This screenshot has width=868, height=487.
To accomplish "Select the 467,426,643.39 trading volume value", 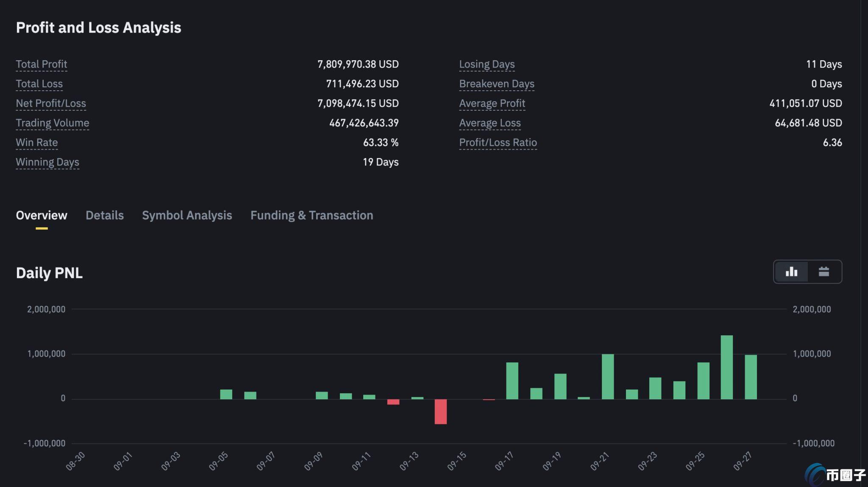I will (364, 123).
